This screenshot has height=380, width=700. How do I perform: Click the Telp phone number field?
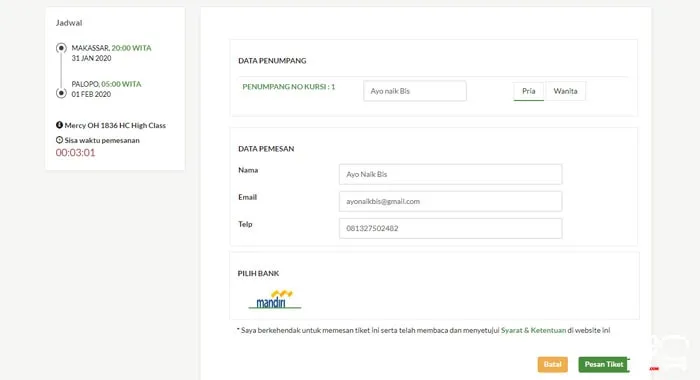click(x=450, y=228)
